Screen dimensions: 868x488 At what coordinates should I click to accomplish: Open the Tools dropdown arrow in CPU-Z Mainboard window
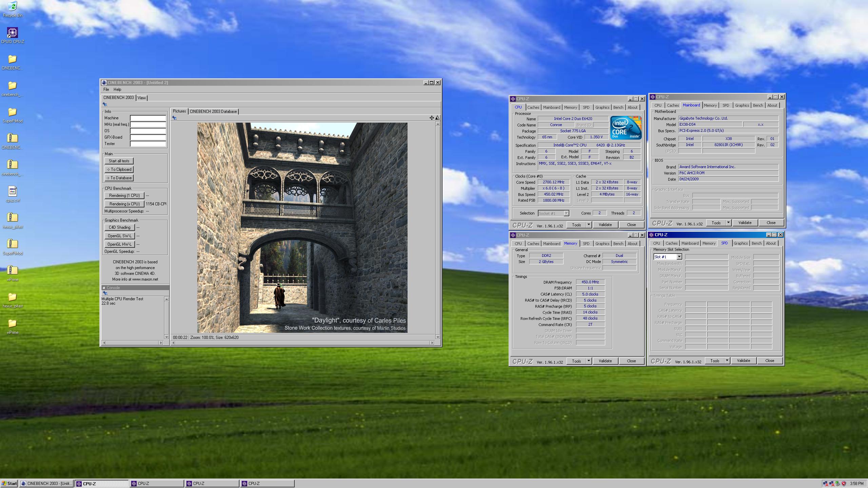click(728, 223)
